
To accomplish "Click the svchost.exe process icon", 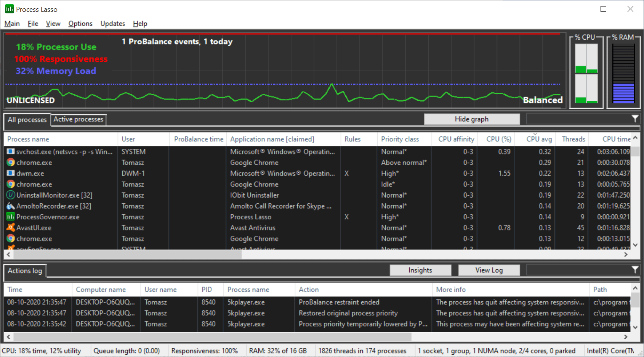I will pos(11,151).
